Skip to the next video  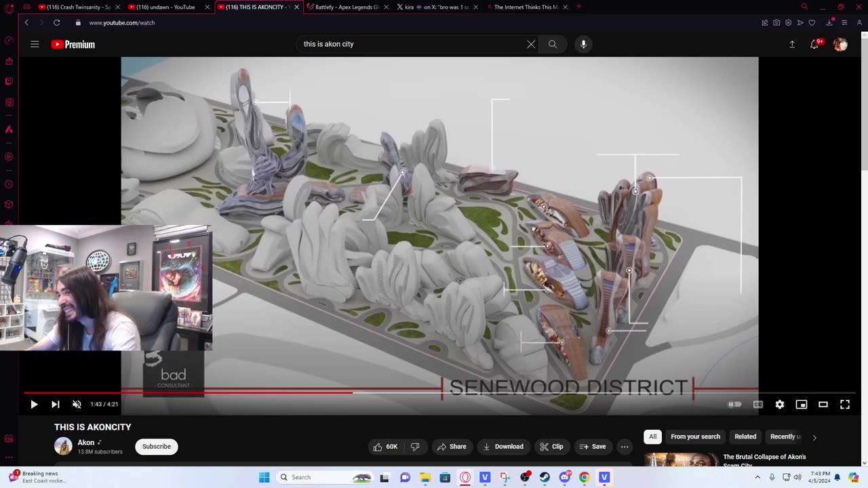(56, 405)
